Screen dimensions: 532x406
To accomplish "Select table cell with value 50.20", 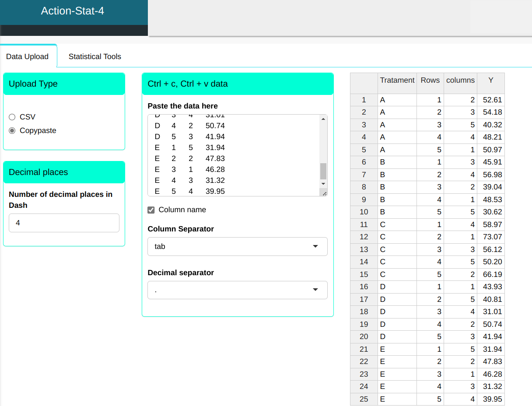I will click(x=491, y=262).
